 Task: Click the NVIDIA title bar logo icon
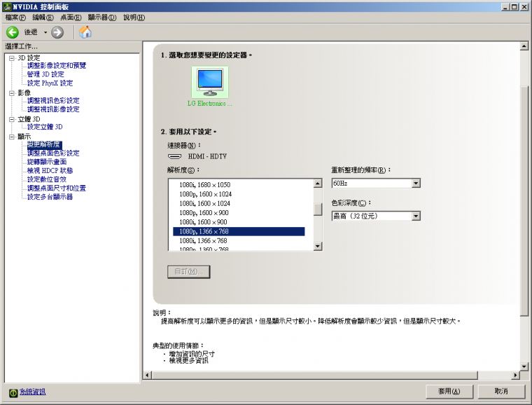point(7,6)
